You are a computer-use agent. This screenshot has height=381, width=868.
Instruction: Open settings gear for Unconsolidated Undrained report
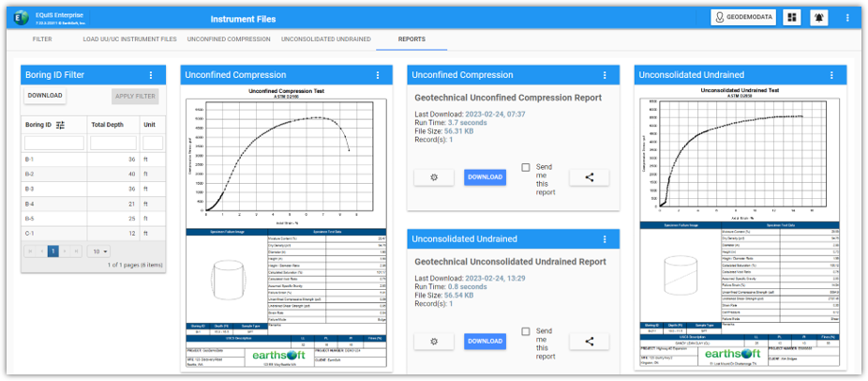[434, 341]
